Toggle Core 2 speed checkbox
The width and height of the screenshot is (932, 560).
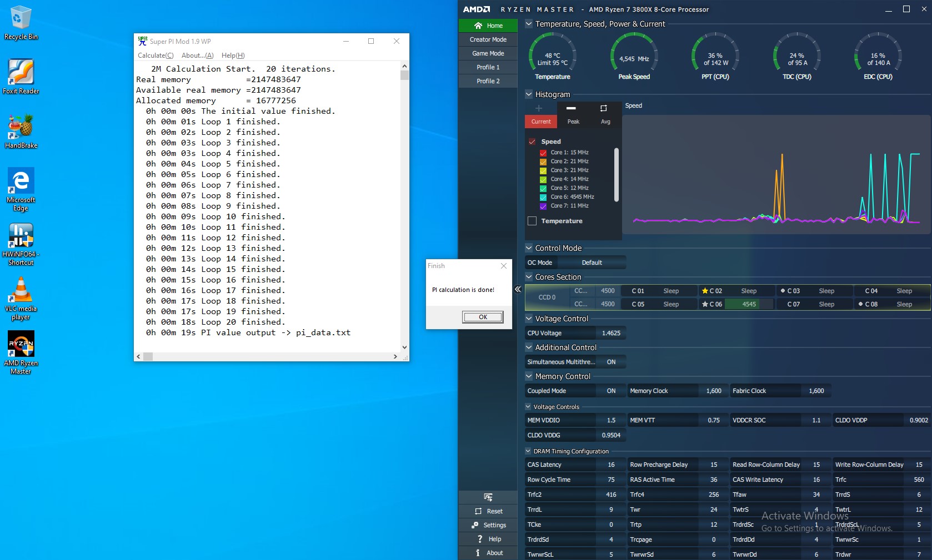543,162
